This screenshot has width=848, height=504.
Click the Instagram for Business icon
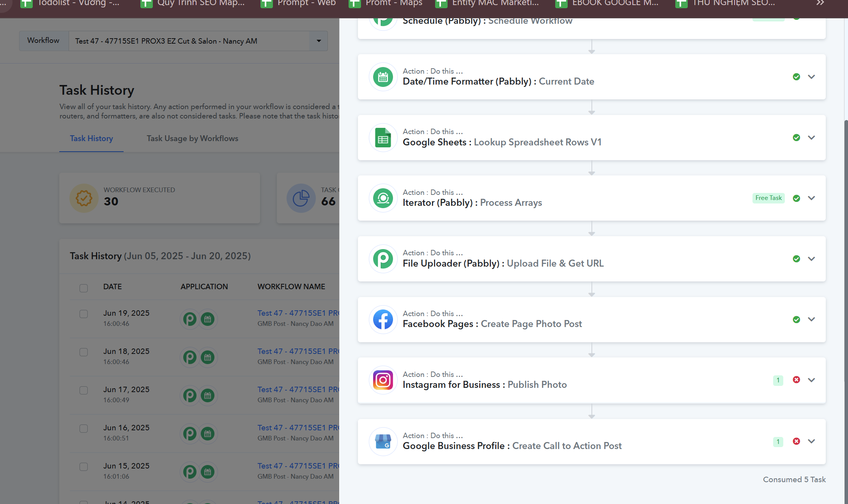(383, 380)
